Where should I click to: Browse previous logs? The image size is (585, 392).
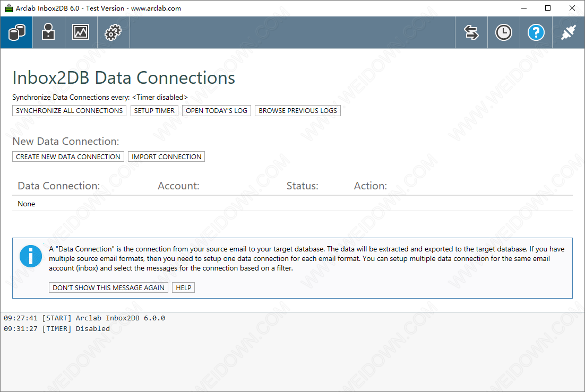[298, 111]
